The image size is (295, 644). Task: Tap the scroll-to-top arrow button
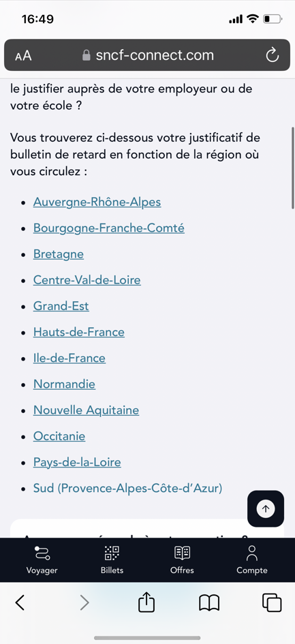point(266,508)
